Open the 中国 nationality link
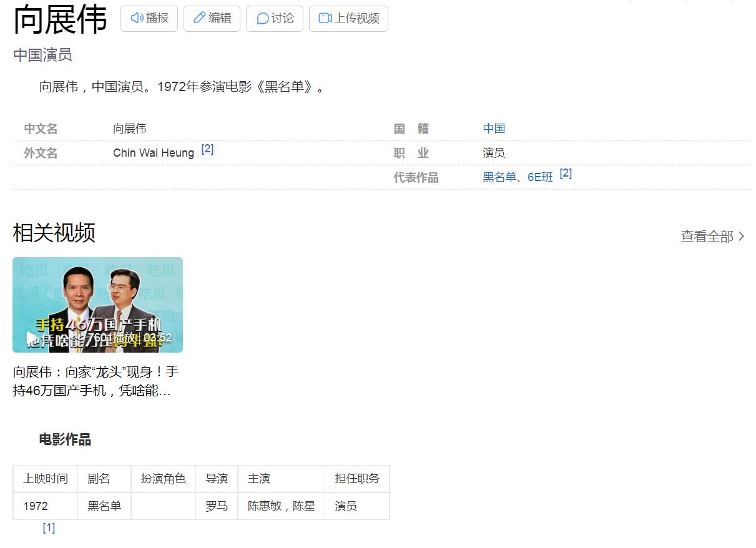Image resolution: width=756 pixels, height=548 pixels. coord(494,128)
